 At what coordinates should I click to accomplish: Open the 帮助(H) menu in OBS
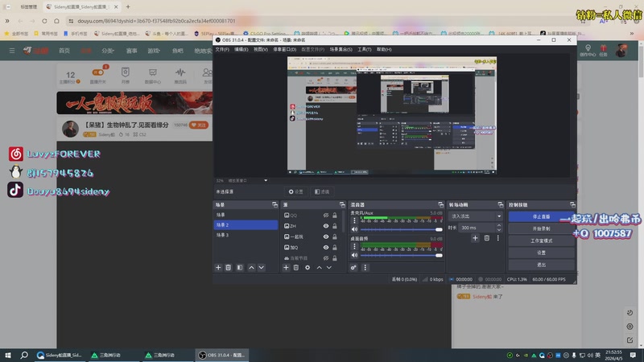pyautogui.click(x=384, y=49)
